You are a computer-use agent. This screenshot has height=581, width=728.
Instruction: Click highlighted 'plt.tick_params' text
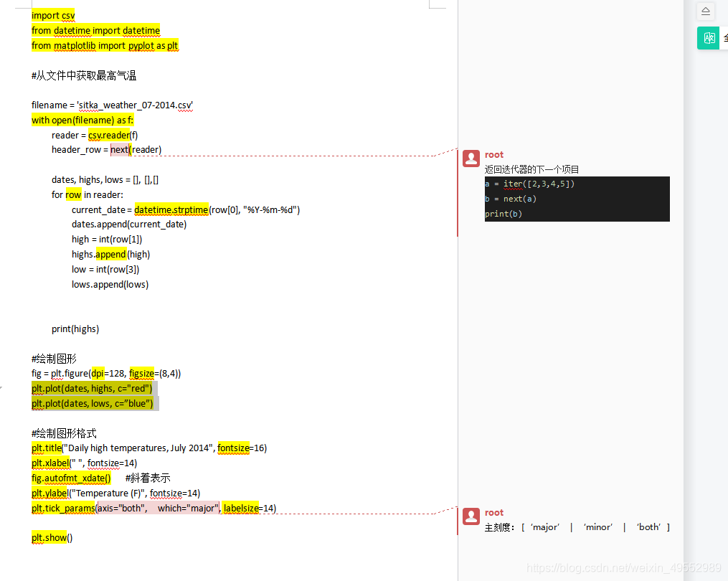63,508
